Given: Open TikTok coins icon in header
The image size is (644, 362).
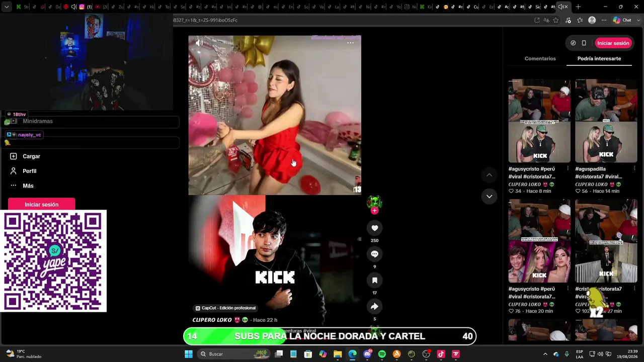Looking at the screenshot, I should 573,43.
